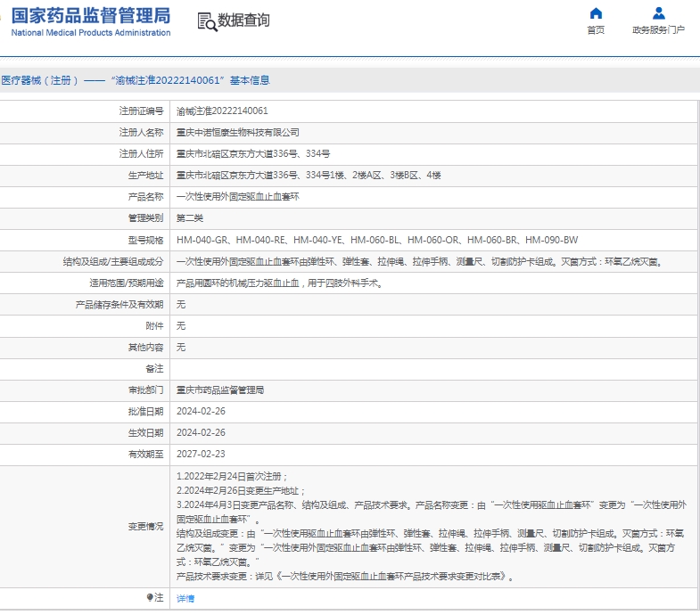The height and width of the screenshot is (615, 700).
Task: Click the 结构及组成/主要组成成分 label
Action: (113, 262)
